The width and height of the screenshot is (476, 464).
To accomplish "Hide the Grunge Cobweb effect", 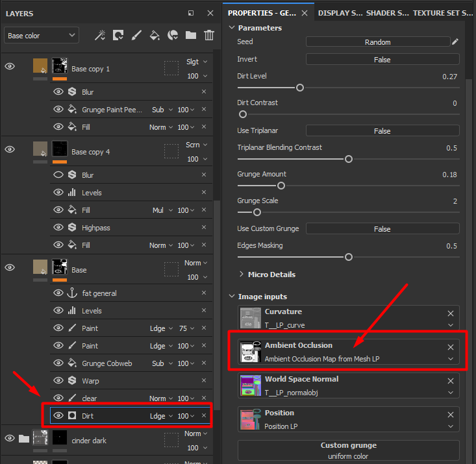I will click(x=58, y=363).
